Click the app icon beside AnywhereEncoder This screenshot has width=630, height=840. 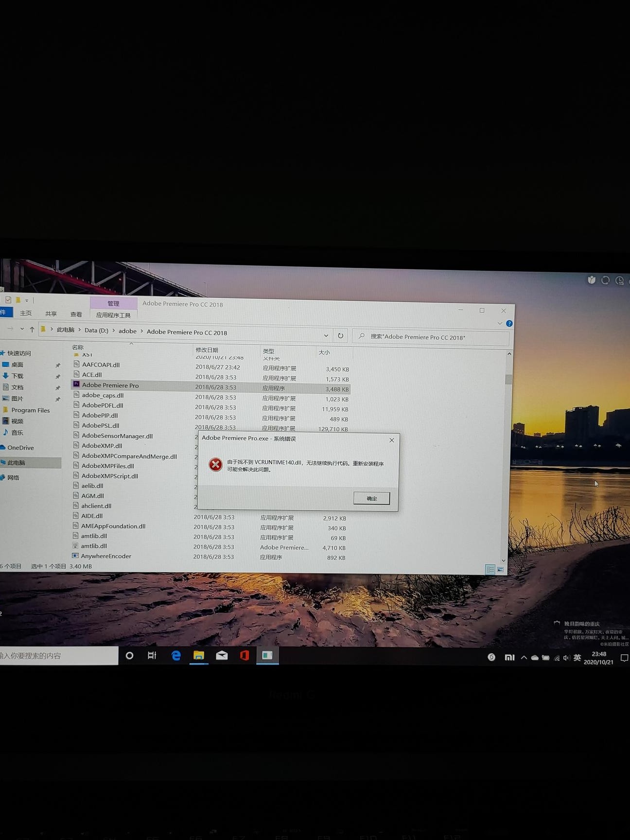[75, 555]
